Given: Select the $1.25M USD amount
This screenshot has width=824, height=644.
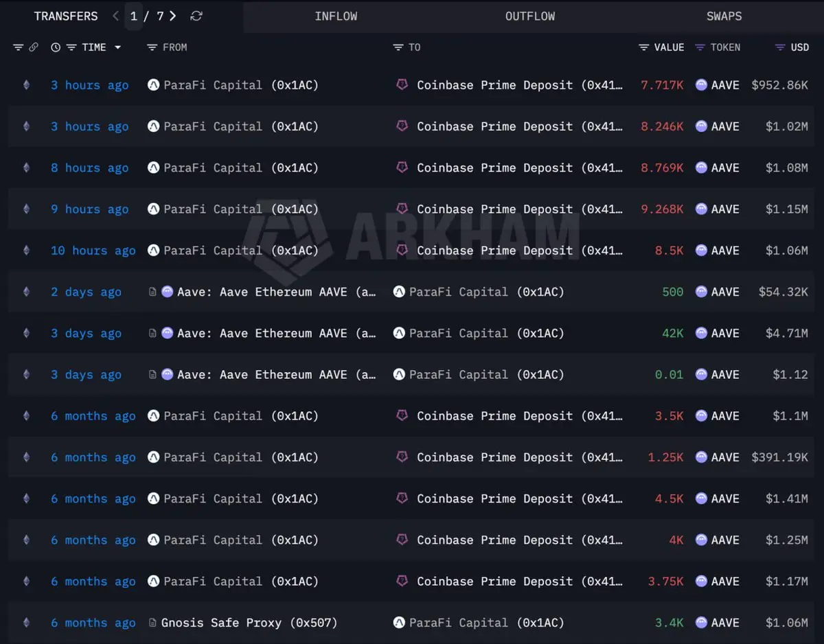Looking at the screenshot, I should (x=787, y=540).
